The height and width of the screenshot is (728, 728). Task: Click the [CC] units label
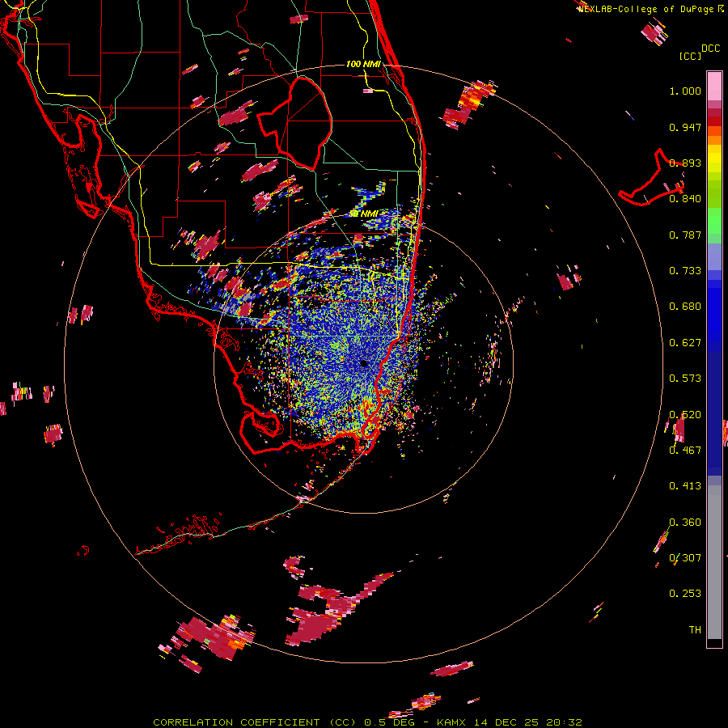tap(690, 56)
